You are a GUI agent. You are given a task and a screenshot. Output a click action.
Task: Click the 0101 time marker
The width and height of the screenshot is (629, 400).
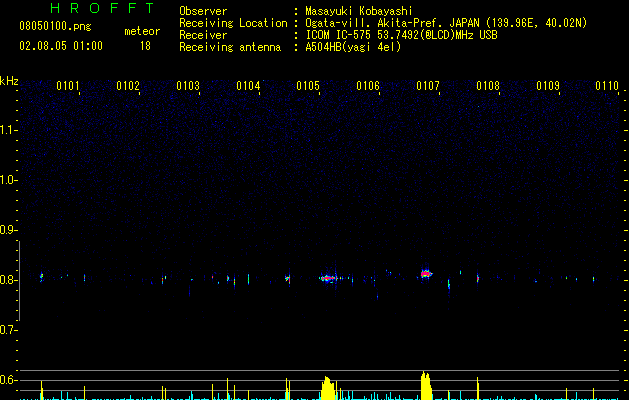tap(68, 86)
